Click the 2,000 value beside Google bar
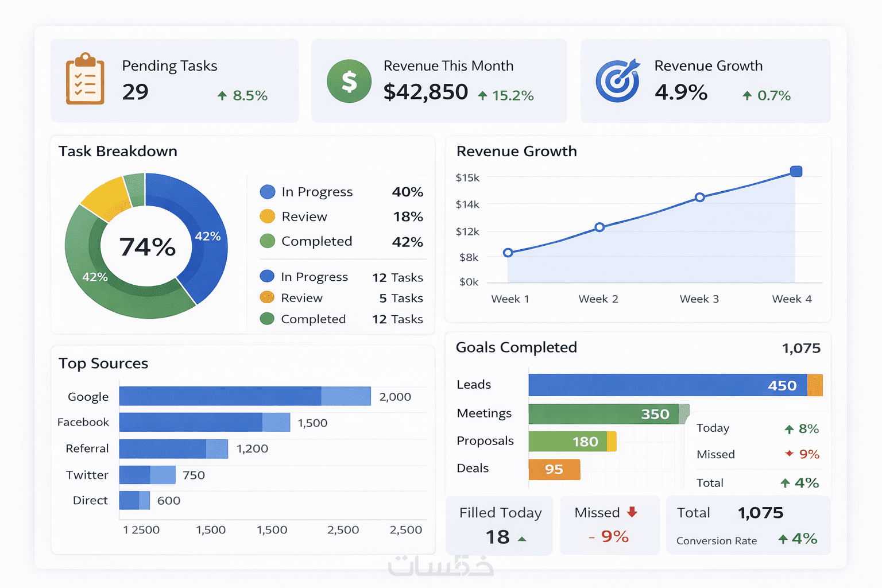The image size is (882, 588). pyautogui.click(x=395, y=397)
